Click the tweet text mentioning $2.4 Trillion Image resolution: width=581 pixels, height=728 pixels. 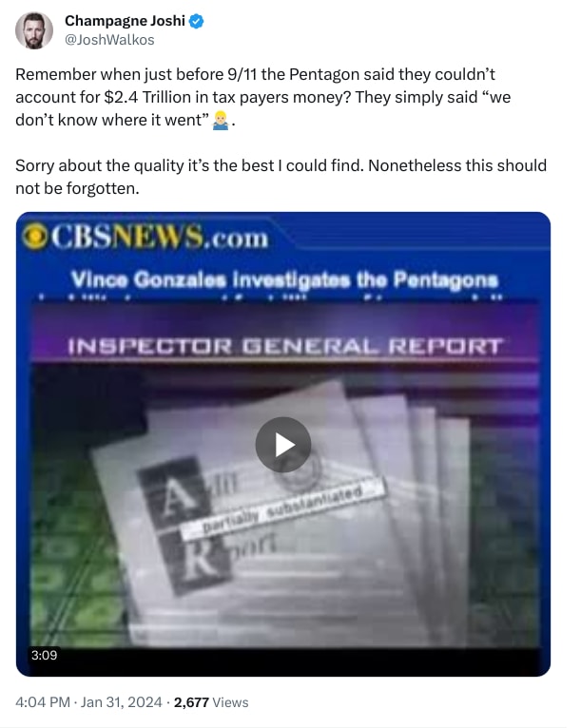click(262, 97)
